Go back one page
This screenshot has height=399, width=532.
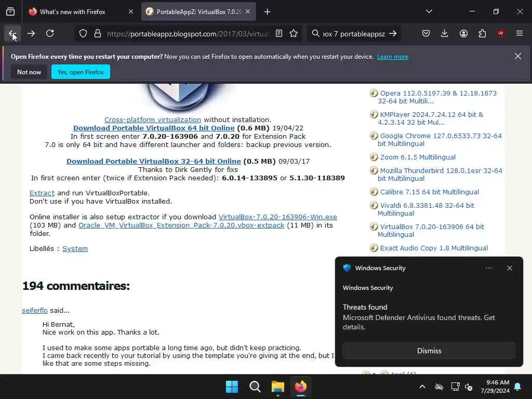[12, 34]
